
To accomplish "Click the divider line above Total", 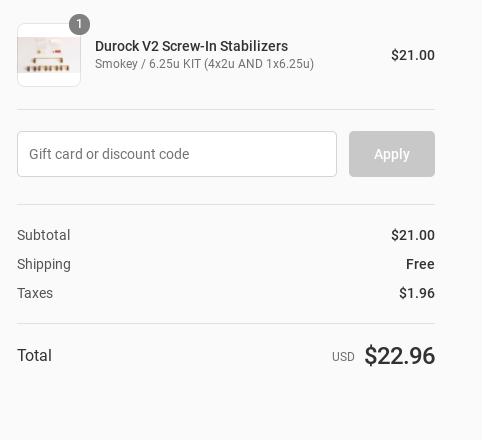I will click(x=226, y=323).
